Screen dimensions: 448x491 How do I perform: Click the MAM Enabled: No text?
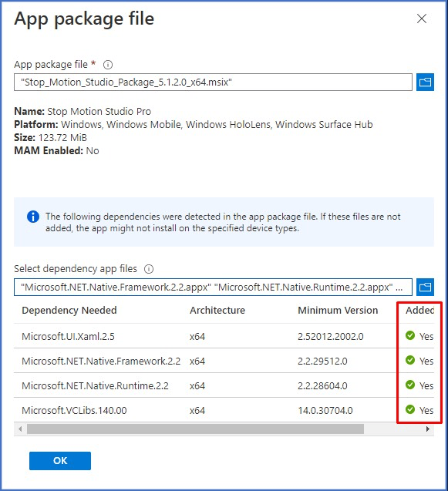pyautogui.click(x=57, y=151)
